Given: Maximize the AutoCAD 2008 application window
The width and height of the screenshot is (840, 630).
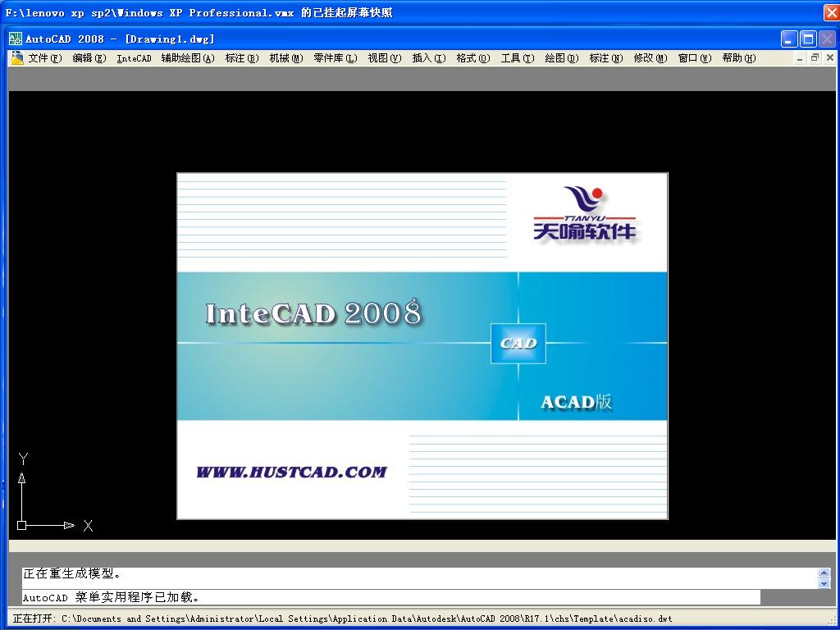Looking at the screenshot, I should coord(808,39).
